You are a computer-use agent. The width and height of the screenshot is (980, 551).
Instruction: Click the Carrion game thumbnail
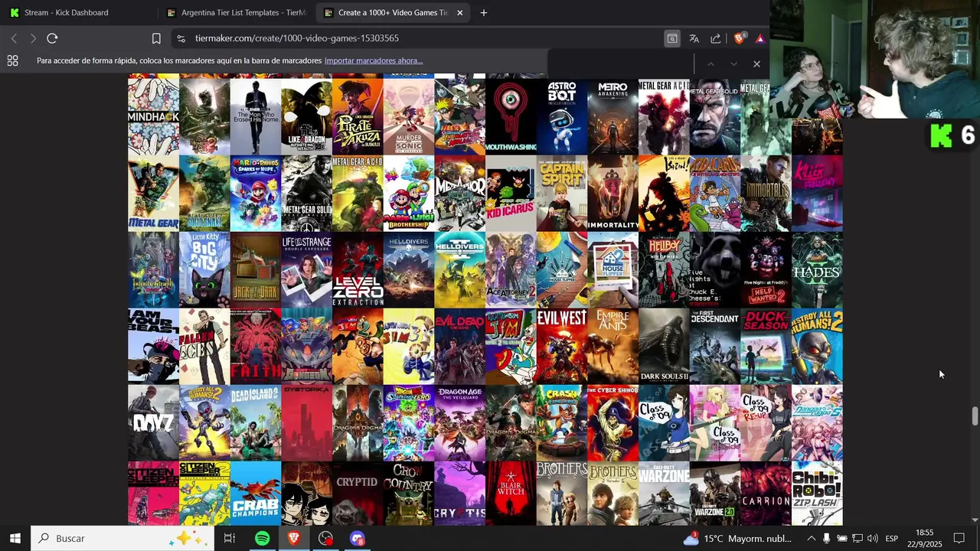tap(766, 494)
